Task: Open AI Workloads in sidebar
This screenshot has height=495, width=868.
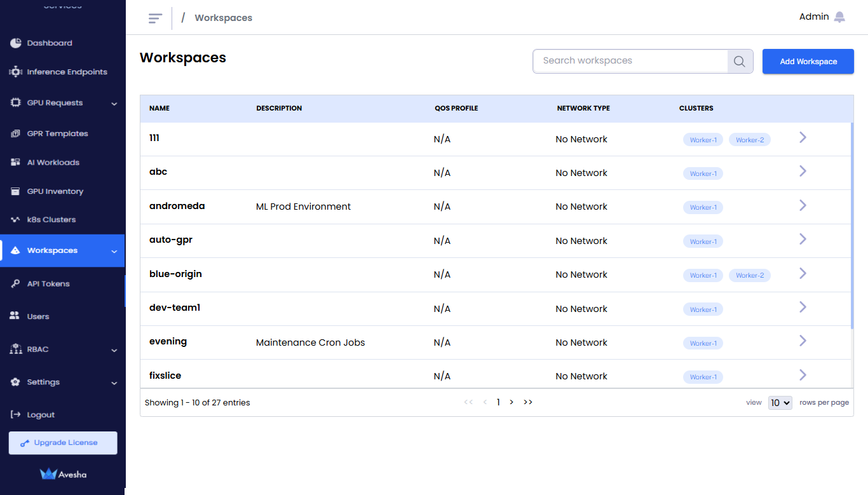Action: pos(53,163)
